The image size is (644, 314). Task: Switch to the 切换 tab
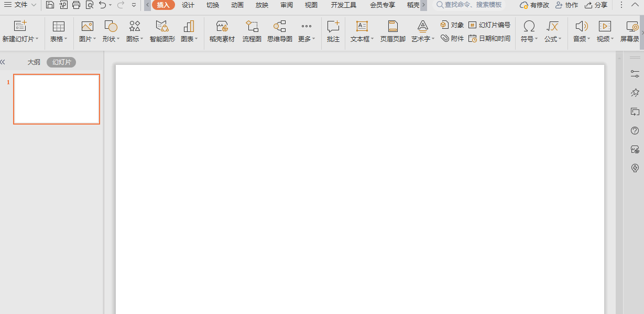213,5
